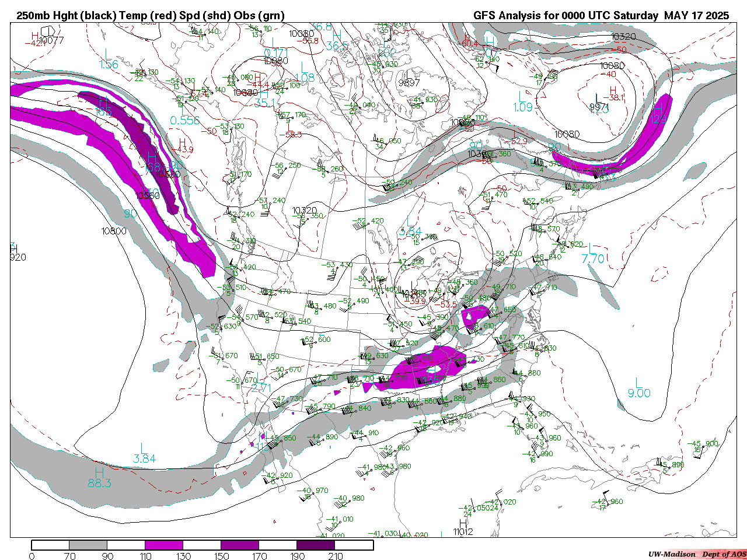Pick the dark purple 190–210 legend swatch
Image resolution: width=747 pixels, height=560 pixels.
pos(316,545)
